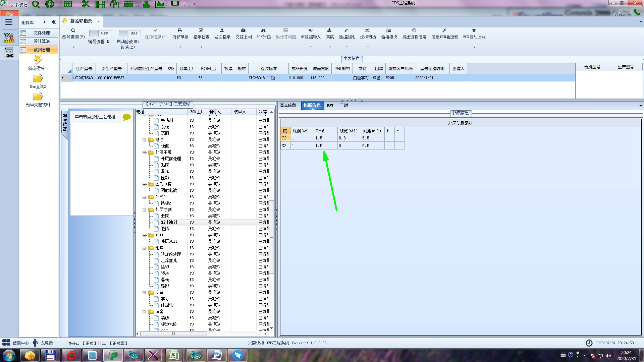Image resolution: width=644 pixels, height=362 pixels.
Task: Collapse the 阻焊 tree folder
Action: 144,248
